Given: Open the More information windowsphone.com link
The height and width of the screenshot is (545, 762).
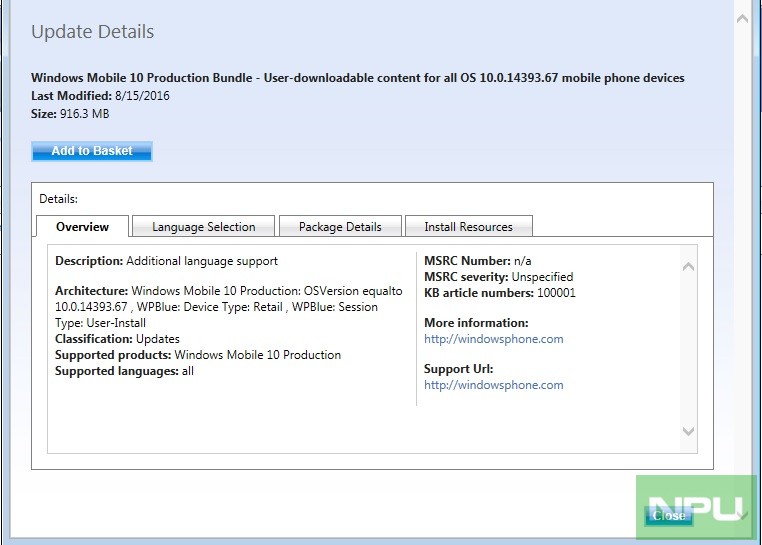Looking at the screenshot, I should (x=493, y=339).
